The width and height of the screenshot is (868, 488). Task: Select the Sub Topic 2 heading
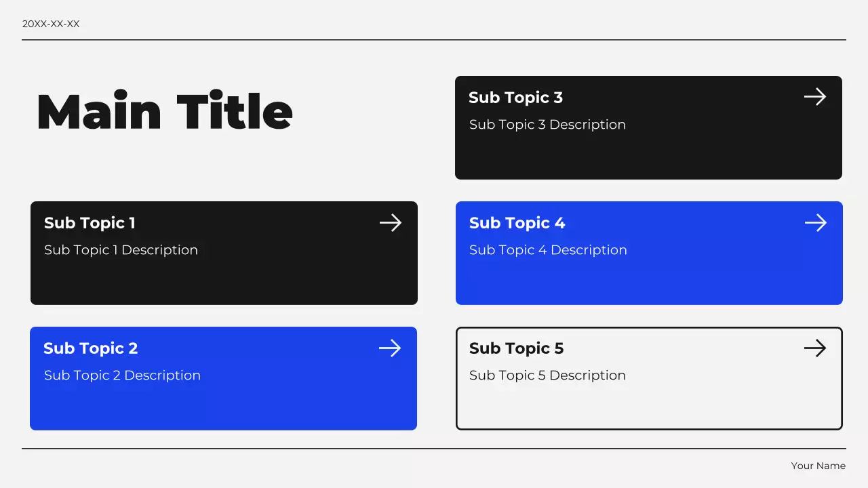point(91,348)
